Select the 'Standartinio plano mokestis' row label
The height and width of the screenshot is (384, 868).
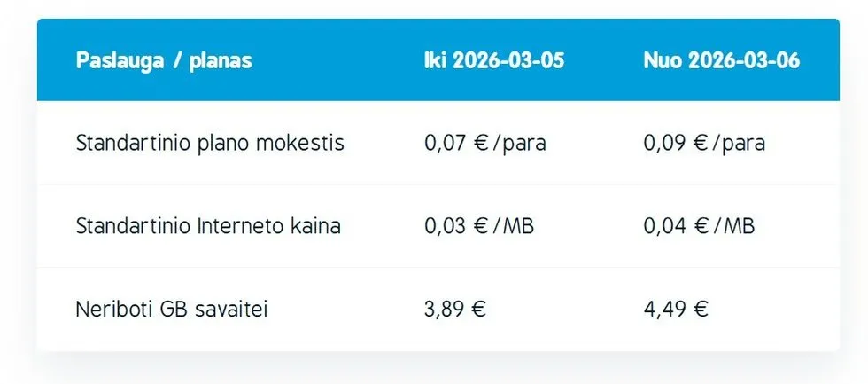click(210, 143)
